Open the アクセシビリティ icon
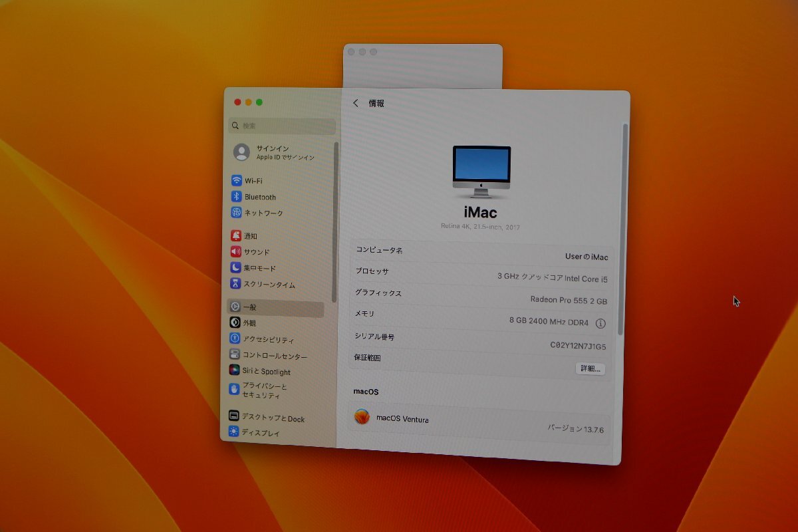This screenshot has height=532, width=798. pos(235,338)
